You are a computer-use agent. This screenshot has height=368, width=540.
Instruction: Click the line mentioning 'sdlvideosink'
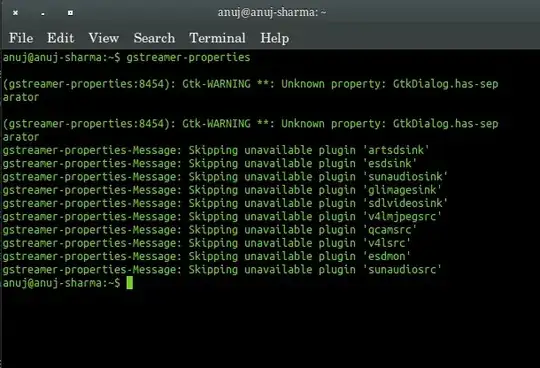pyautogui.click(x=225, y=203)
